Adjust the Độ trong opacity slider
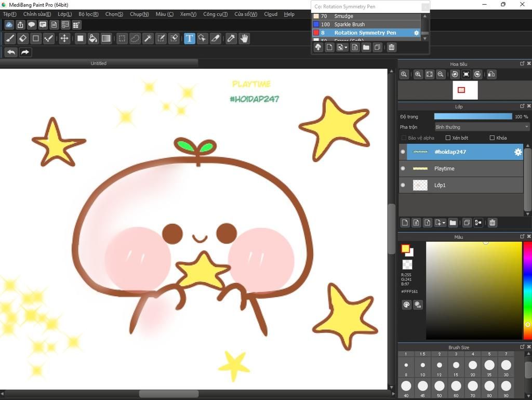The height and width of the screenshot is (400, 532). [x=473, y=116]
